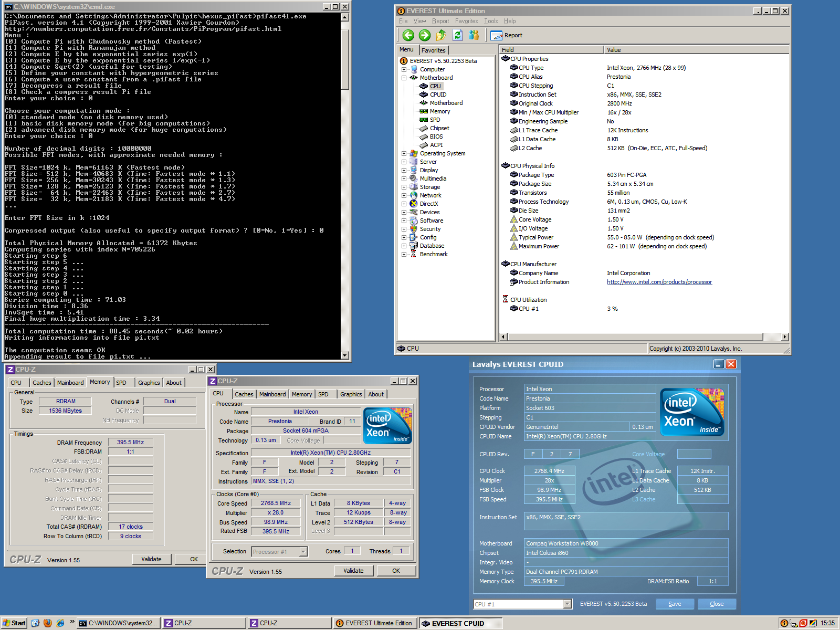Expand the Storage tree node
This screenshot has width=840, height=630.
point(404,187)
